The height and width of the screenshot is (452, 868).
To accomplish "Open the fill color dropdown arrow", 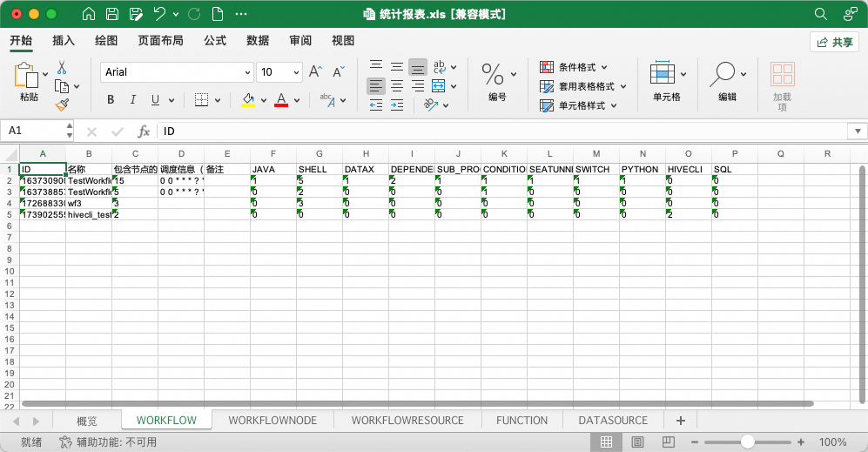I will pos(264,100).
